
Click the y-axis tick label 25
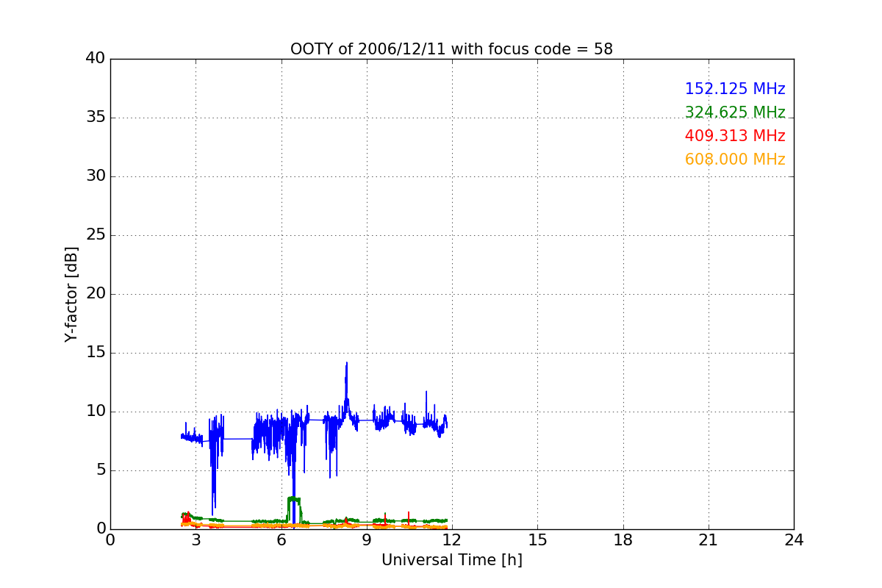point(95,235)
